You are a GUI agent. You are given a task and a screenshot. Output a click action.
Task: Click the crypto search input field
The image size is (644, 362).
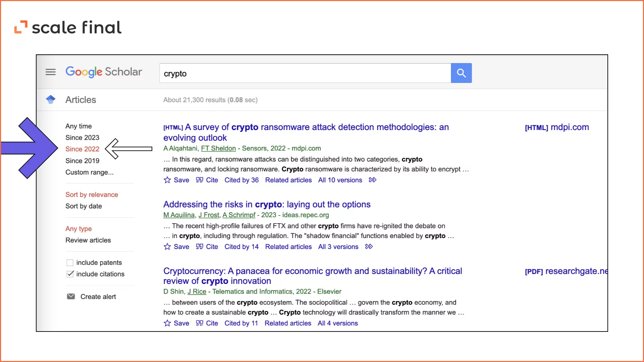click(x=305, y=73)
